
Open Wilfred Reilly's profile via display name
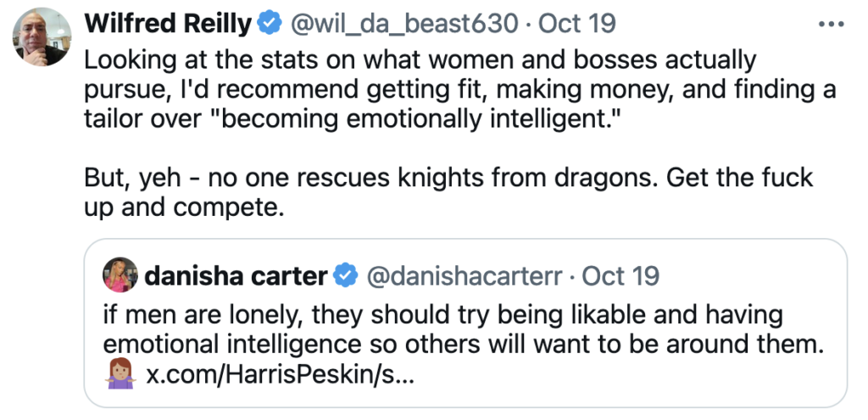coord(168,24)
